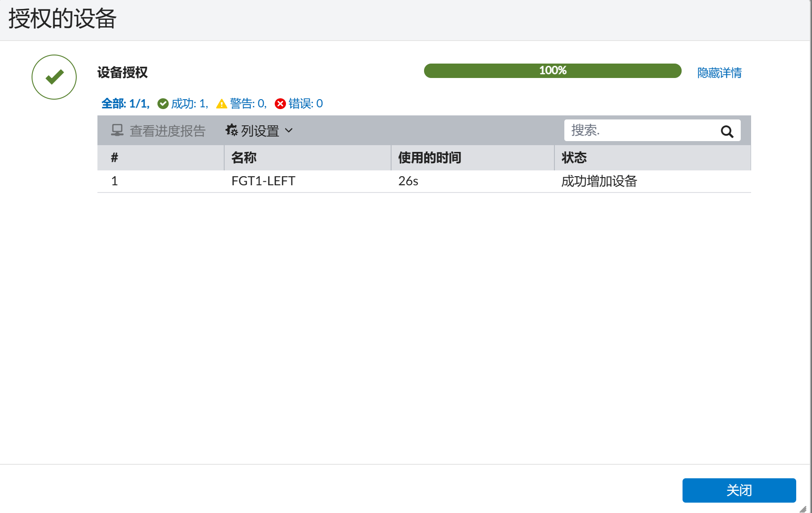Sort by 名称 column header
Image resolution: width=812 pixels, height=513 pixels.
[x=244, y=158]
